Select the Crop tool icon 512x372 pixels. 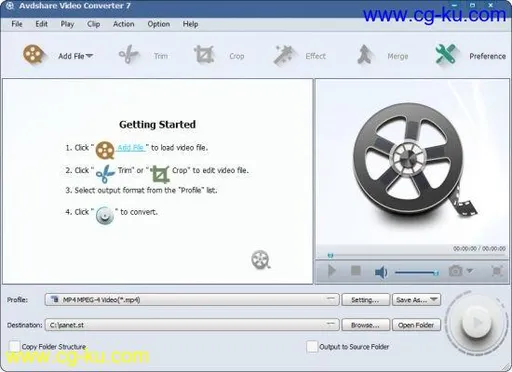tap(204, 55)
